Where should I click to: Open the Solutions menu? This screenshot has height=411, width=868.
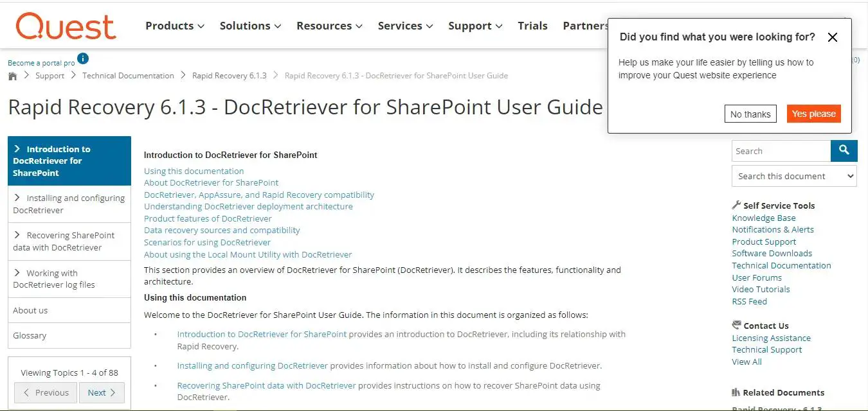tap(251, 26)
